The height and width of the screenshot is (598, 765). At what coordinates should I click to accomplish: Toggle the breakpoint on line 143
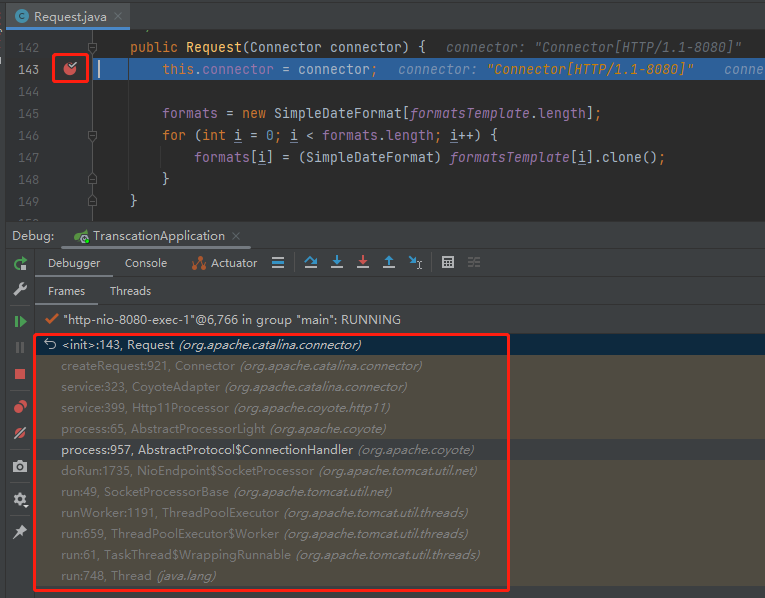click(x=70, y=69)
